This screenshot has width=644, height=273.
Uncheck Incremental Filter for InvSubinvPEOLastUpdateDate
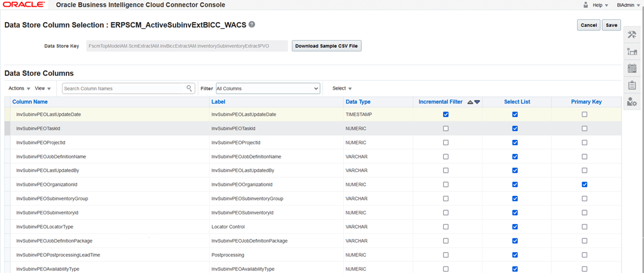click(446, 115)
